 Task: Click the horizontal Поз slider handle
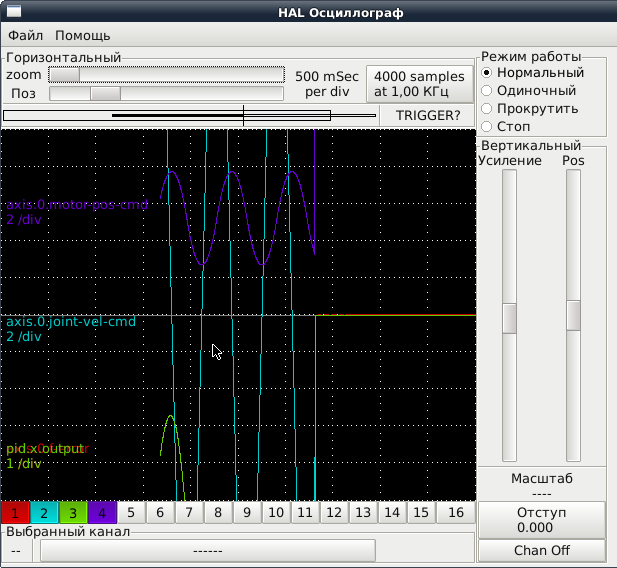point(105,94)
